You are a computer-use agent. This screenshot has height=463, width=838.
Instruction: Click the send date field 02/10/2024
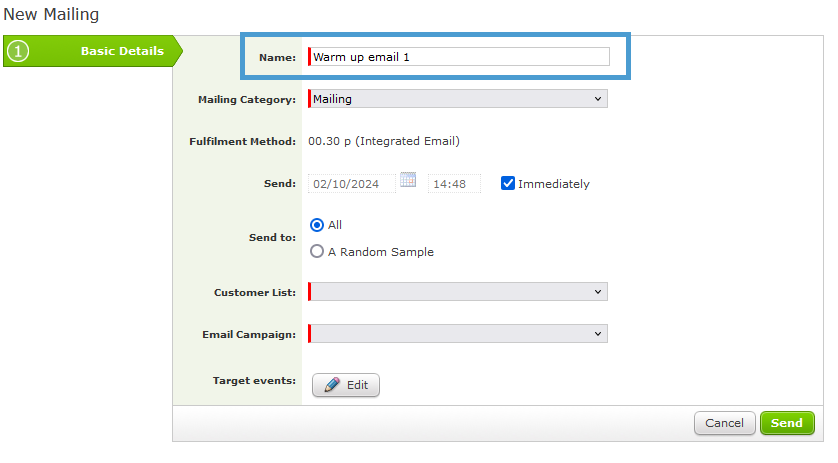click(x=351, y=184)
